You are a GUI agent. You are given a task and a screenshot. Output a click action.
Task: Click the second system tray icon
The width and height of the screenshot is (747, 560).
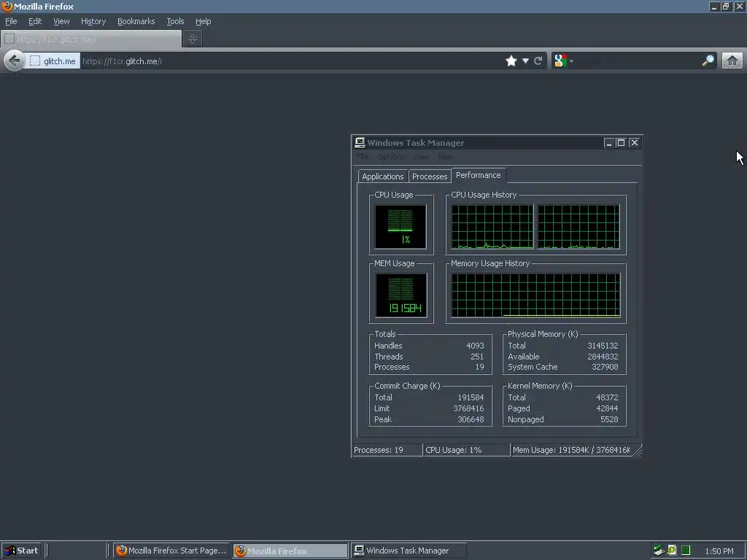[672, 551]
